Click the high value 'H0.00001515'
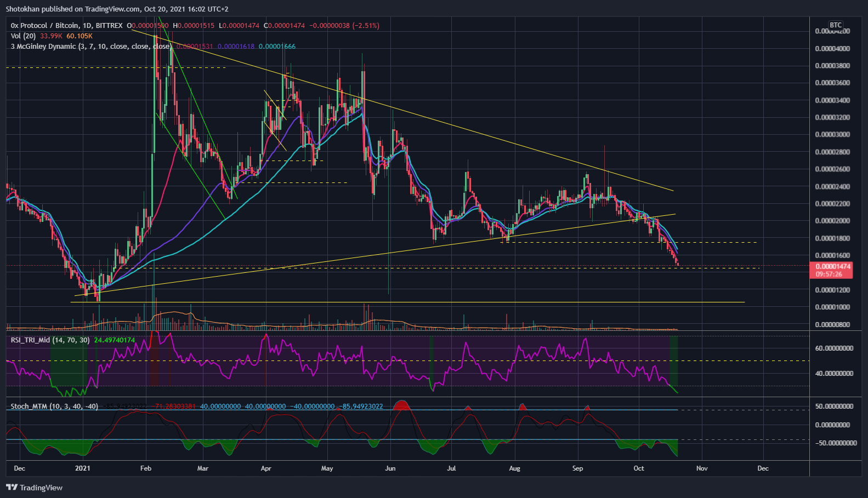This screenshot has height=498, width=868. 194,26
